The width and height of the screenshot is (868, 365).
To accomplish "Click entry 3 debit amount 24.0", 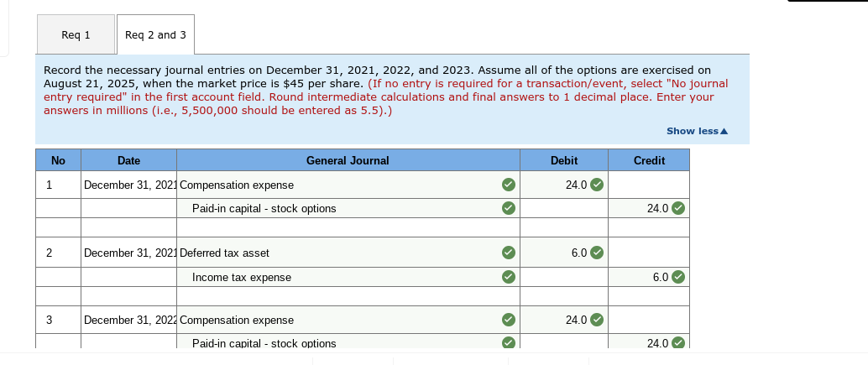I will pyautogui.click(x=564, y=320).
